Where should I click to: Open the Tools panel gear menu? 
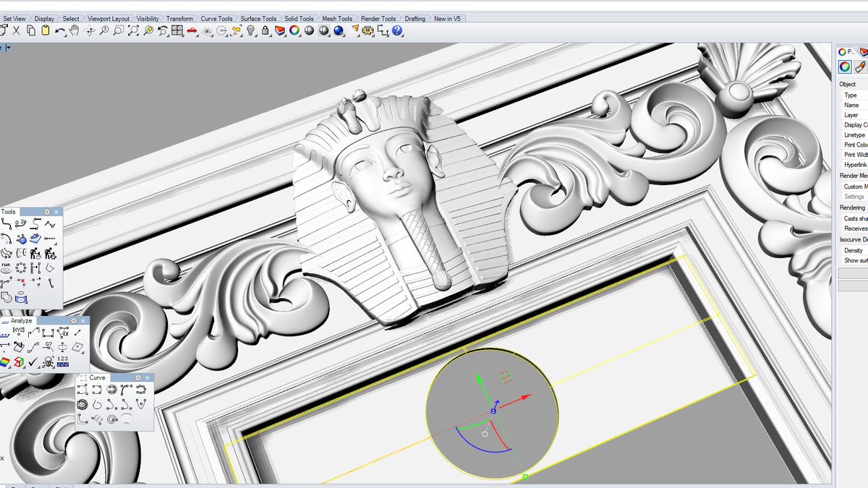coord(47,212)
